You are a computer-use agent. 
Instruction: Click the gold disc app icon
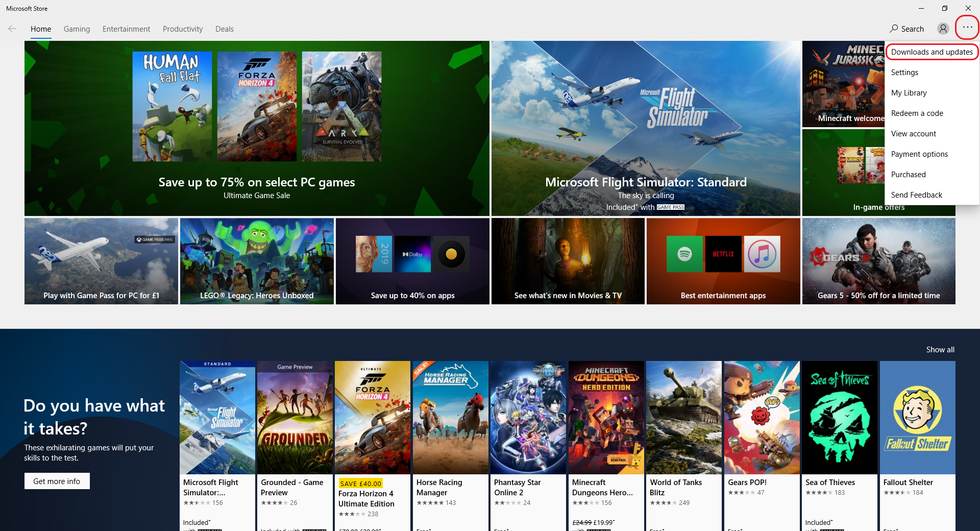(x=451, y=254)
